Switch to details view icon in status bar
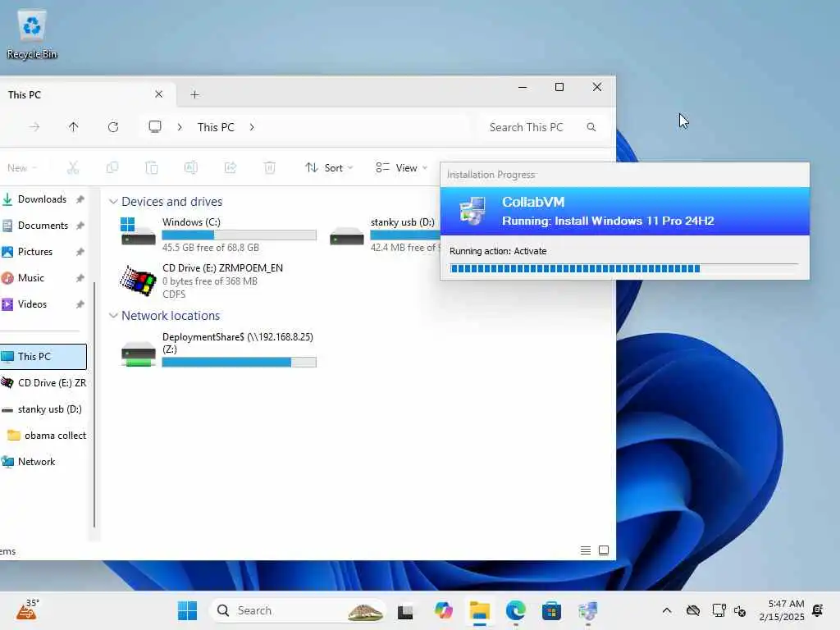The width and height of the screenshot is (840, 630). click(586, 550)
